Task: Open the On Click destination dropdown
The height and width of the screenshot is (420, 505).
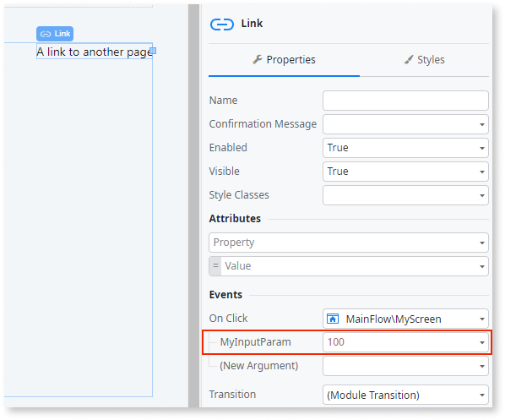Action: coord(405,319)
